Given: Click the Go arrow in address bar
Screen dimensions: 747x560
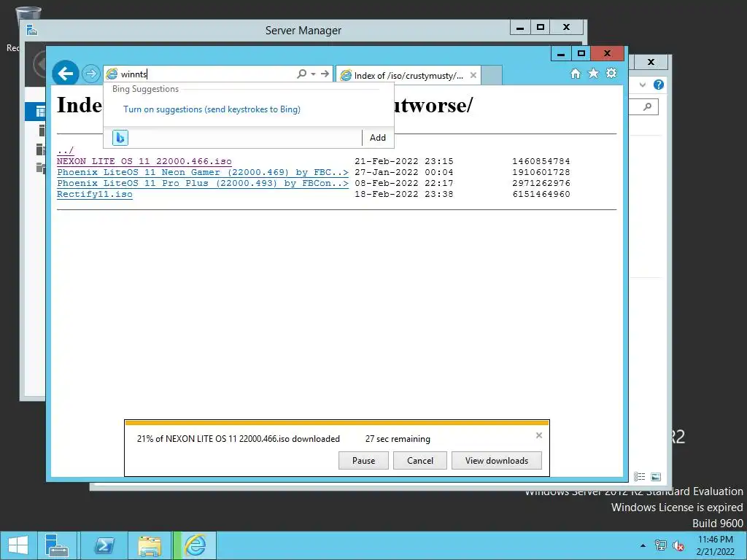Looking at the screenshot, I should click(325, 74).
